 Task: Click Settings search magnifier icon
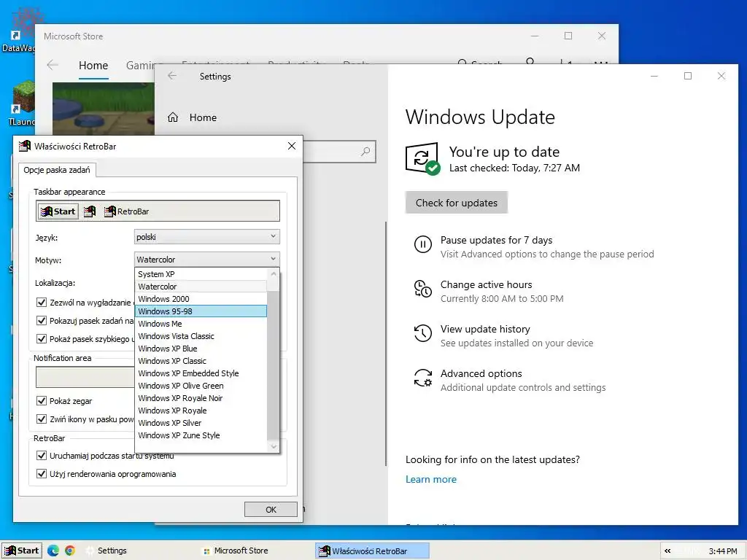[x=365, y=152]
